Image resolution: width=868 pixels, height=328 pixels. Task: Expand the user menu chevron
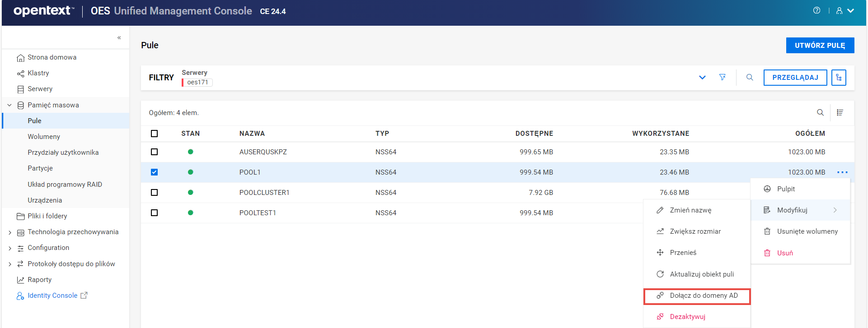point(851,11)
